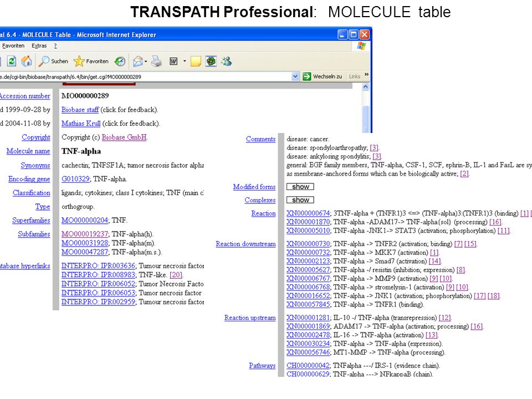Go to the Home page icon
532x399 pixels.
click(x=27, y=62)
